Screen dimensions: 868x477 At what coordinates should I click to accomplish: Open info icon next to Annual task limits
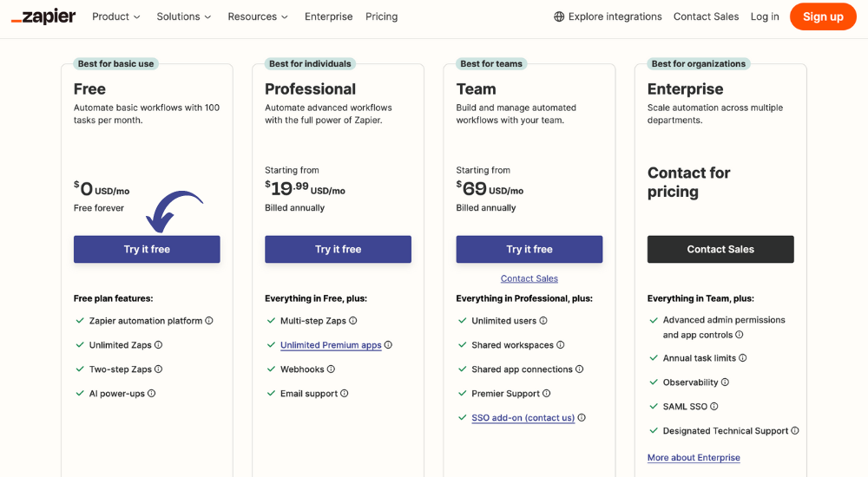[x=743, y=358]
